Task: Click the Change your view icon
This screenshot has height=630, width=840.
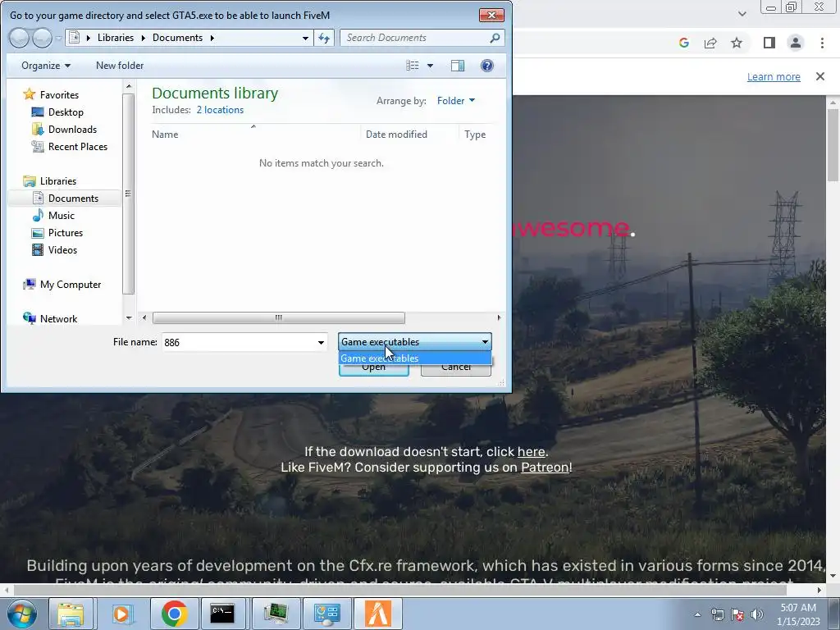Action: tap(412, 66)
